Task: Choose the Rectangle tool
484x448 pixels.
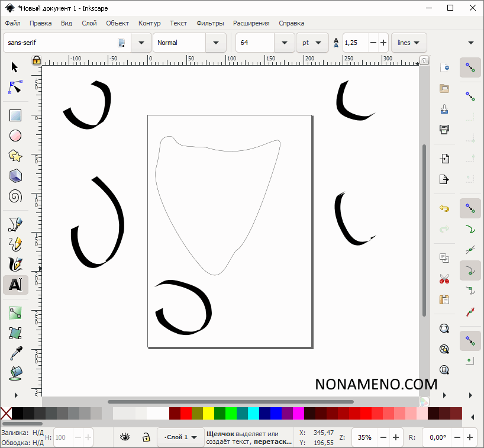Action: tap(15, 115)
